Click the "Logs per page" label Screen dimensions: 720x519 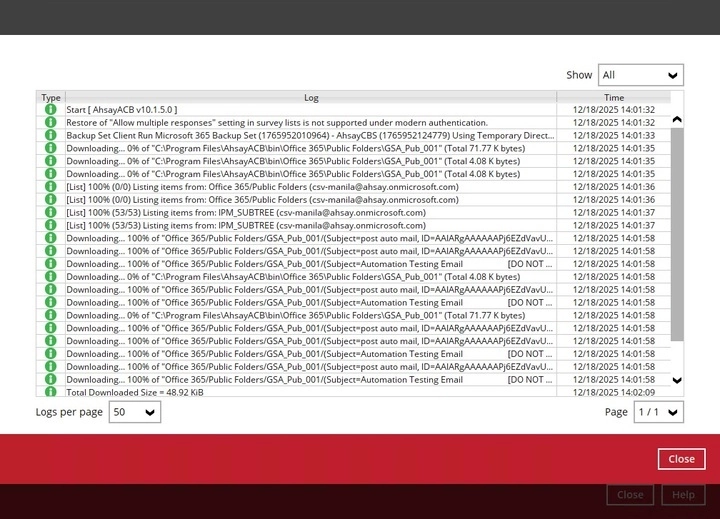(69, 412)
